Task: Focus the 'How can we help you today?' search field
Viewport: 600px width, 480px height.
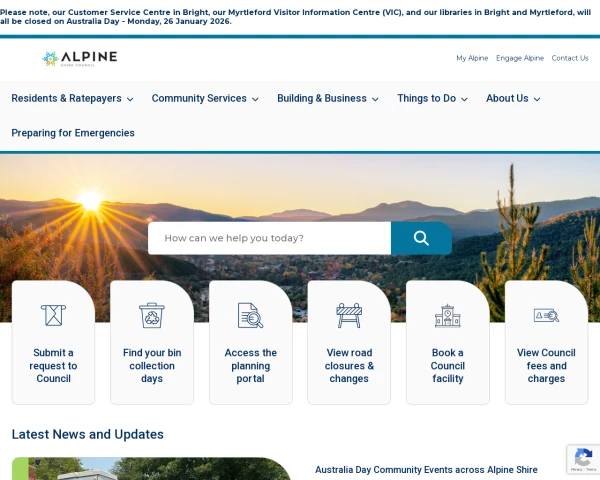Action: 269,238
